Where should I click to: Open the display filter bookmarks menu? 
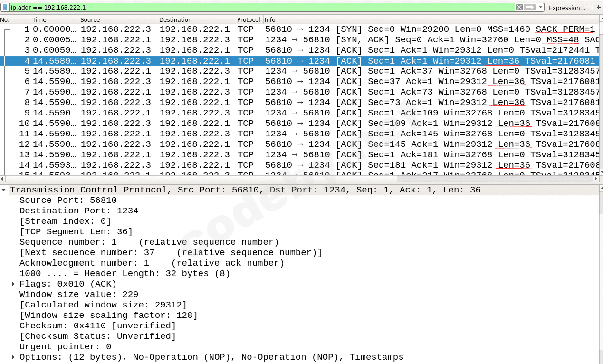[5, 7]
